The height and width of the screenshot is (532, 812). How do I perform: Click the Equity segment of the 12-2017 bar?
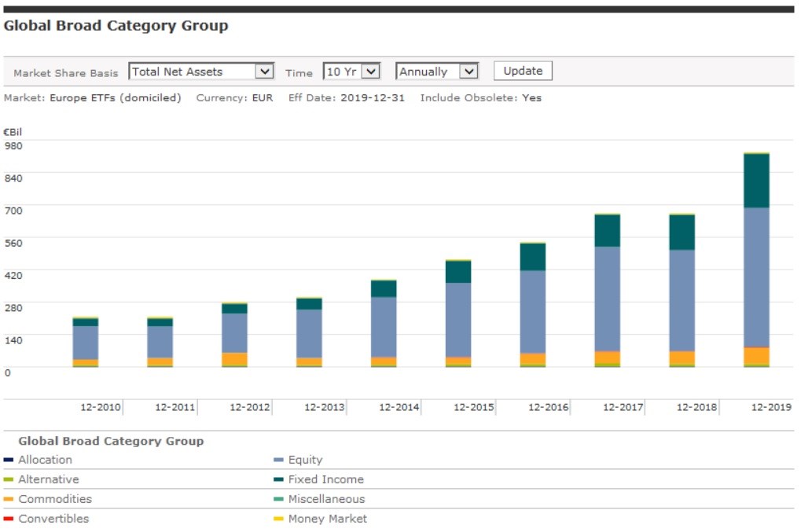click(x=607, y=299)
